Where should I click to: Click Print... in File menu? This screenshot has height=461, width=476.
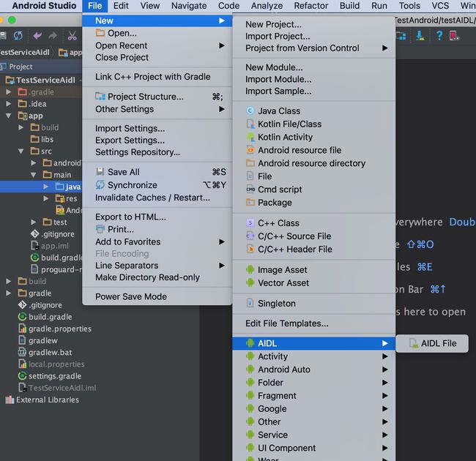(x=157, y=229)
